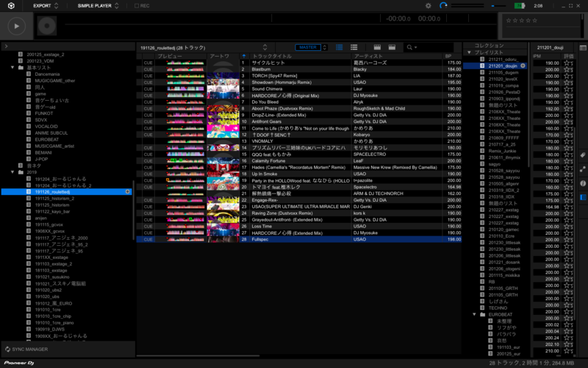Open the EXPORT mode selector arrows
Viewport: 588px width, 368px height.
[x=57, y=6]
